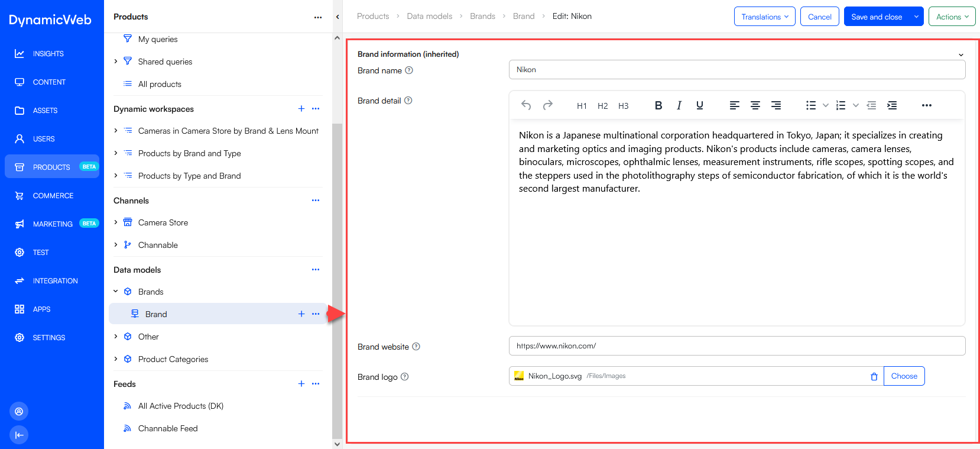980x449 pixels.
Task: Expand Shared queries
Action: 116,62
